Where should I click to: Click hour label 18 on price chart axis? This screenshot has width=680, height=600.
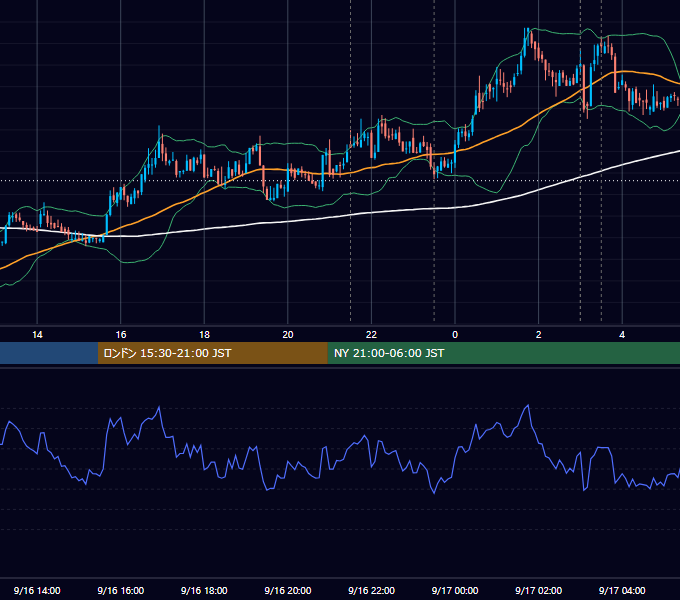pos(204,335)
